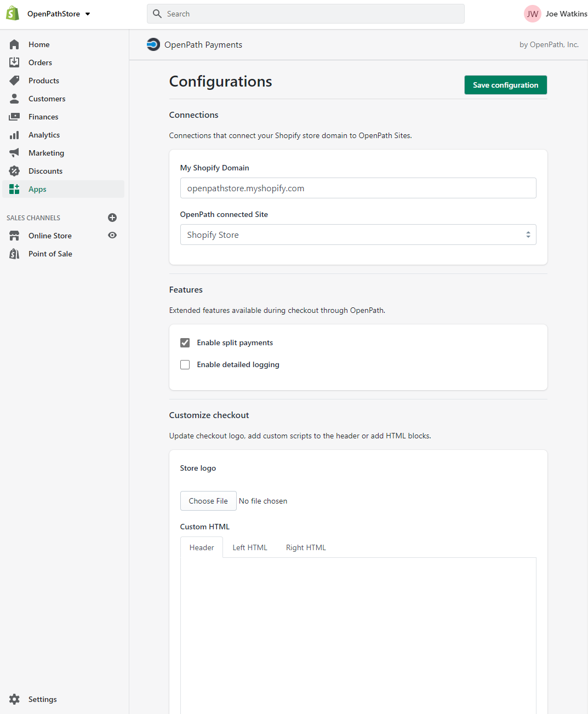Click the search magnifier icon
The width and height of the screenshot is (588, 714).
pyautogui.click(x=157, y=14)
